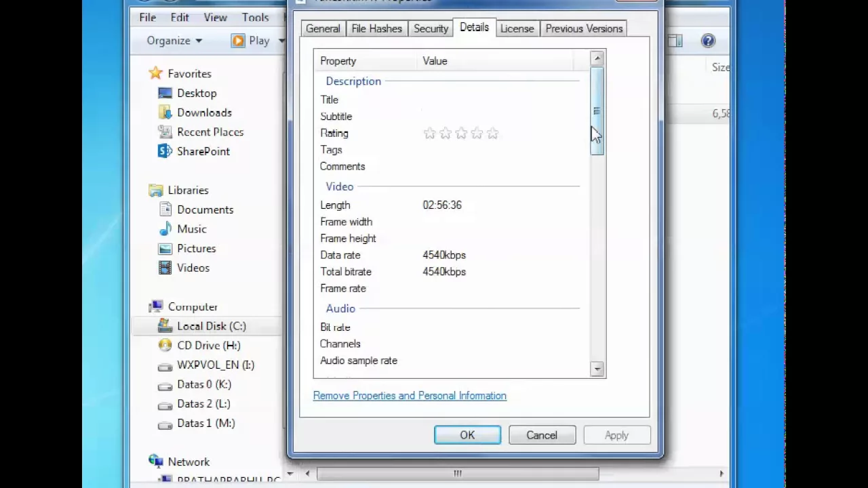This screenshot has height=488, width=868.
Task: Click the Recent Places icon
Action: click(165, 131)
